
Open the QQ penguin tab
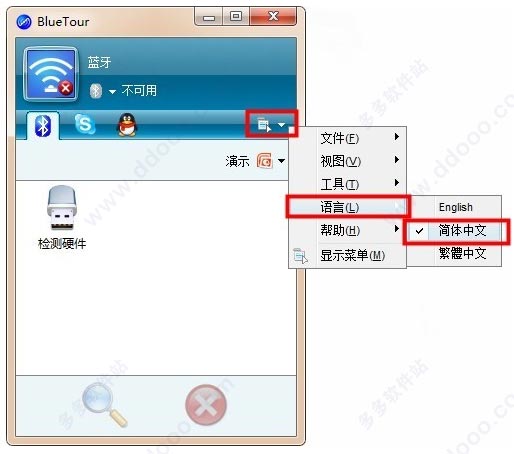click(127, 125)
